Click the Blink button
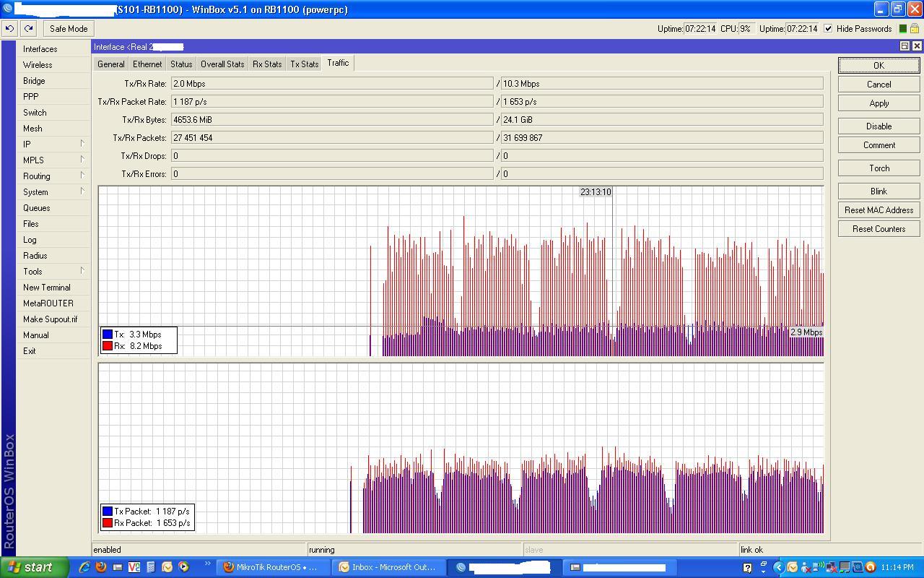 (879, 191)
